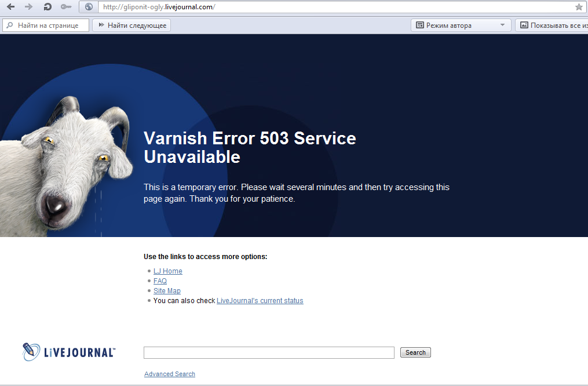Open the password key icon

coord(66,7)
